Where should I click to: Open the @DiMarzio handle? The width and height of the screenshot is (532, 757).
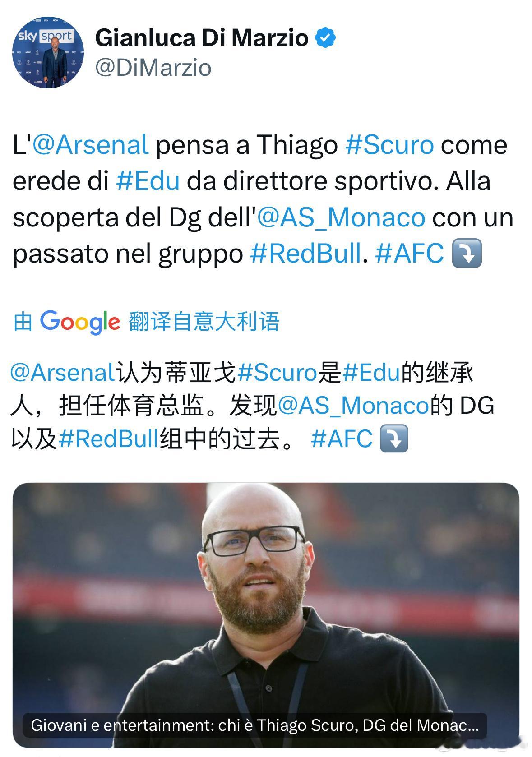(x=153, y=68)
